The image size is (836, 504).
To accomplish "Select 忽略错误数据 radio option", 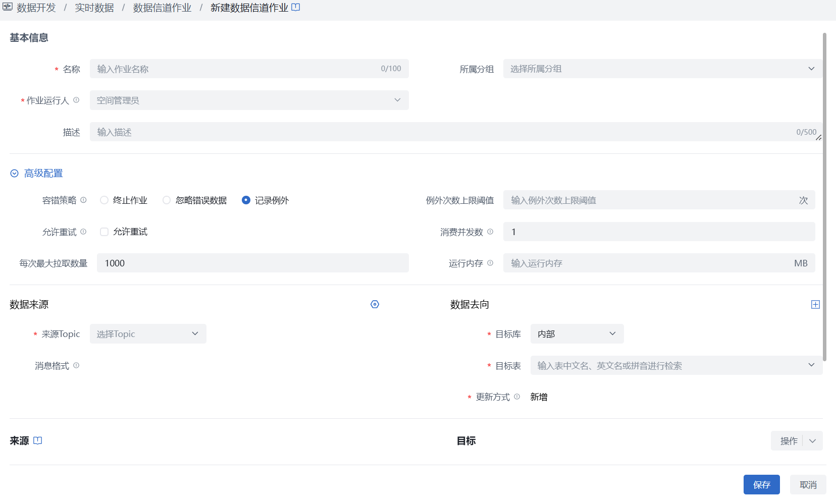I will (x=167, y=200).
